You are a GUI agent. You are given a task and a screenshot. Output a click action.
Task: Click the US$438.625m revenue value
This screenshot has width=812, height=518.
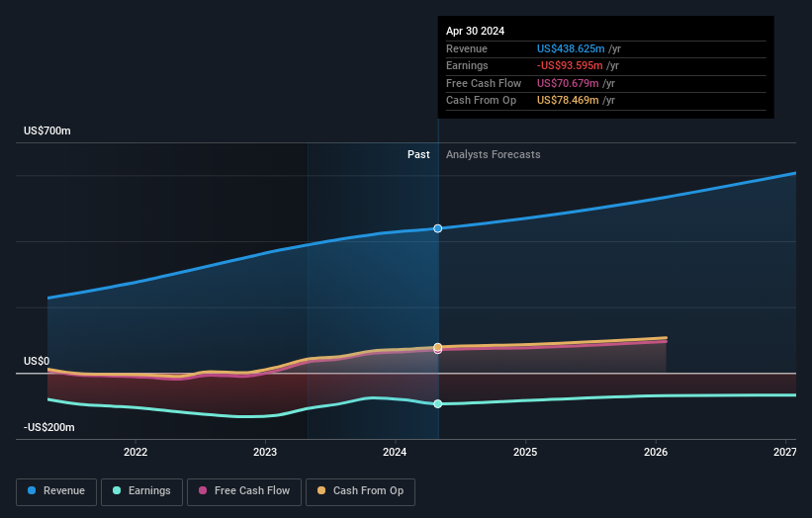click(571, 48)
